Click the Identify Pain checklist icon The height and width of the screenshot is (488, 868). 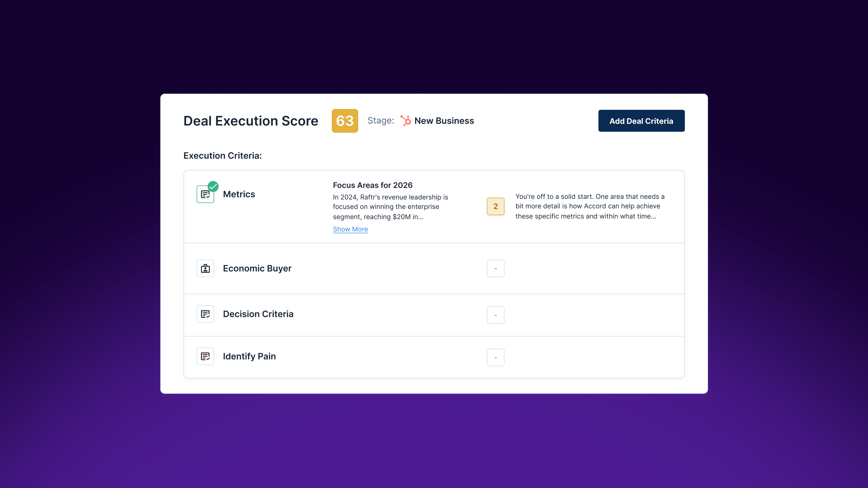coord(205,356)
